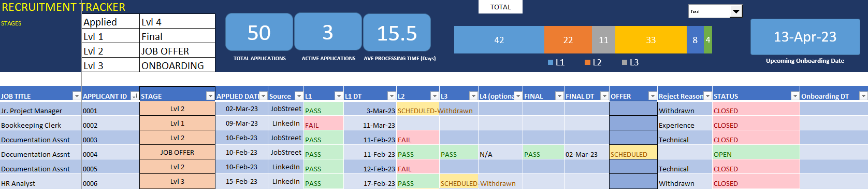Click the RECRUITMENT TRACKER title
The width and height of the screenshot is (868, 189).
coord(63,7)
